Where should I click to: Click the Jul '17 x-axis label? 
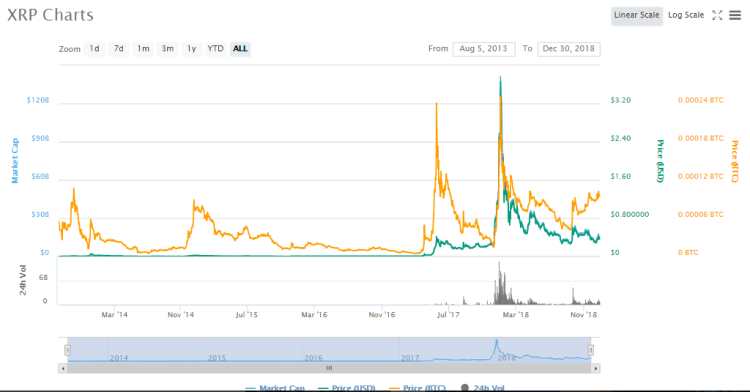pyautogui.click(x=448, y=315)
